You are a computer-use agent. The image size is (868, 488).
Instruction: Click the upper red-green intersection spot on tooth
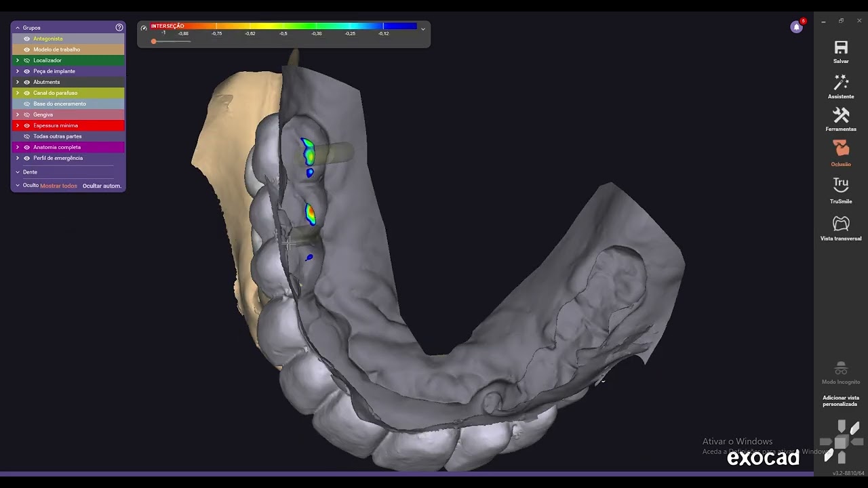(x=308, y=152)
